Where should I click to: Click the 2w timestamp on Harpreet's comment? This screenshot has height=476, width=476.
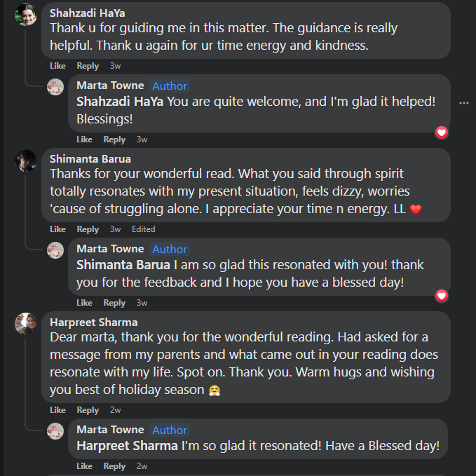coord(116,410)
